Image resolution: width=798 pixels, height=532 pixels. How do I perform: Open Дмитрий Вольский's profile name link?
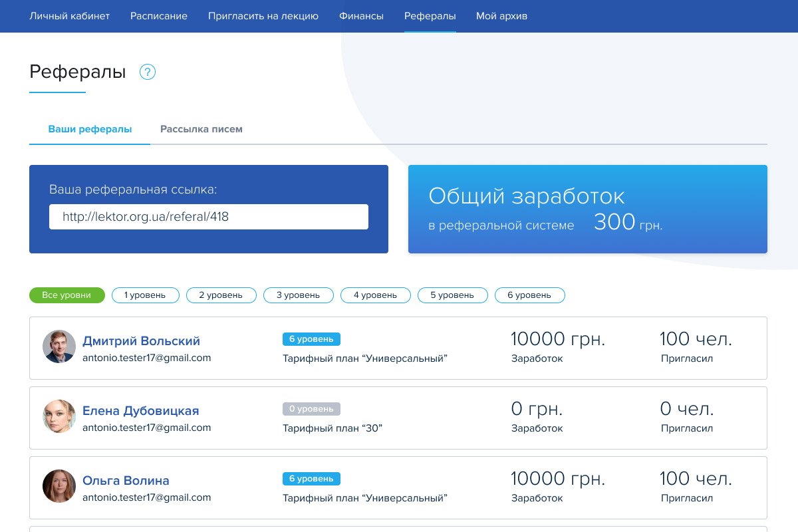(x=141, y=341)
